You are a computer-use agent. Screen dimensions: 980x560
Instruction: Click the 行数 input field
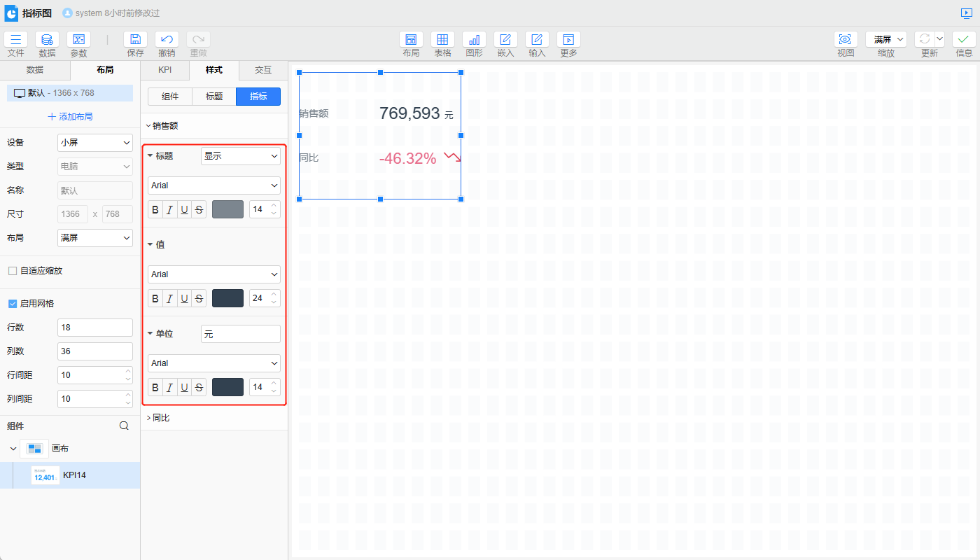click(x=94, y=328)
